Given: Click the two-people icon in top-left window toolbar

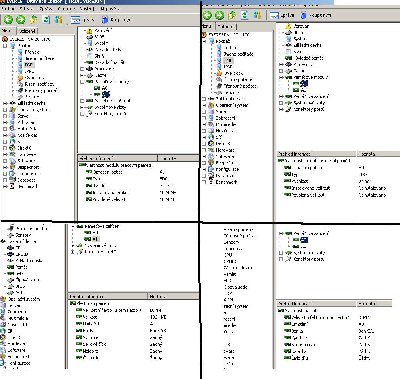Looking at the screenshot, I should point(58,20).
